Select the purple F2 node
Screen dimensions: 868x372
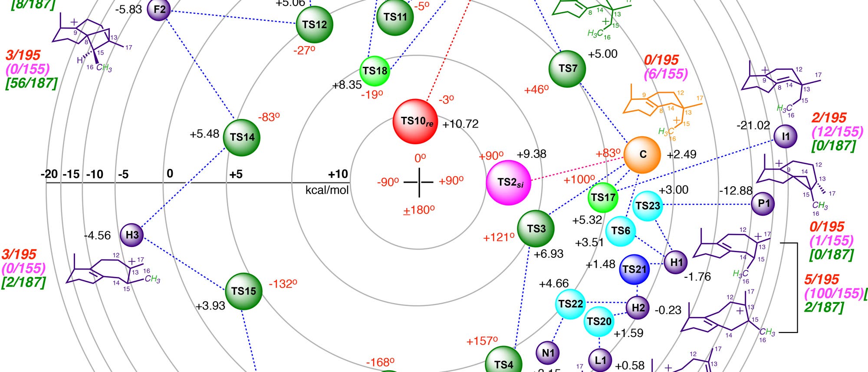point(159,9)
